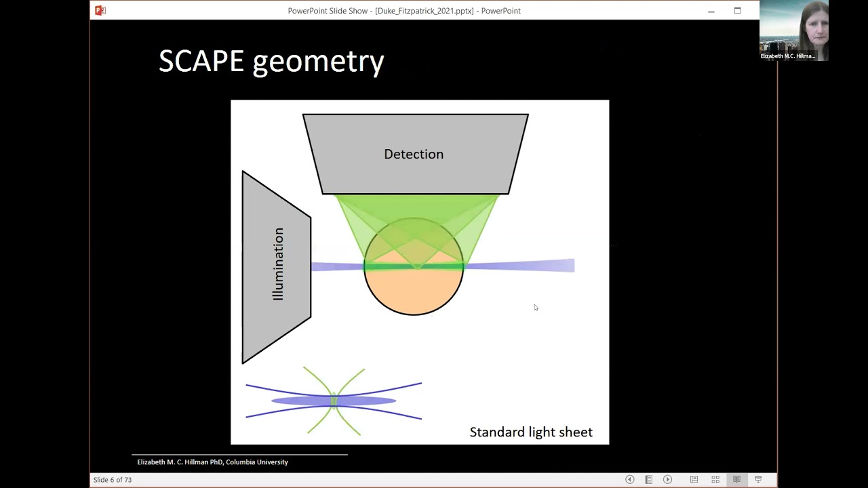The width and height of the screenshot is (868, 488).
Task: Click the footer author name text
Action: pyautogui.click(x=212, y=462)
